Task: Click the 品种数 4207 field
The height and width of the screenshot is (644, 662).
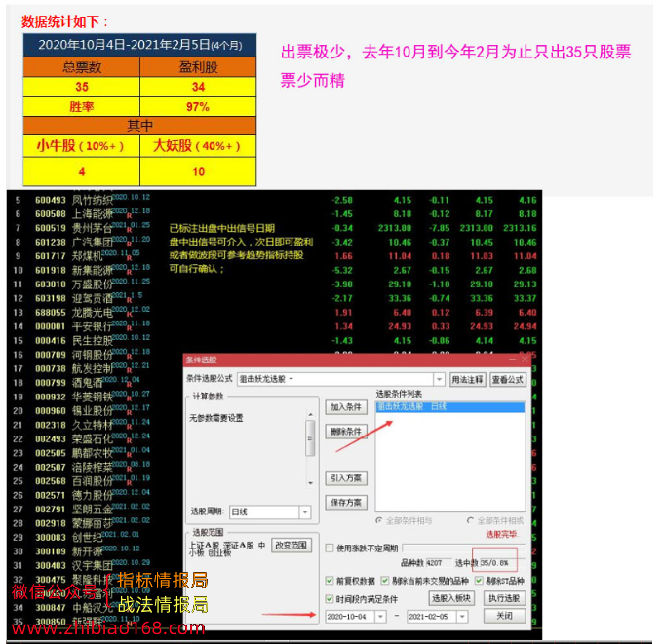Action: [438, 563]
